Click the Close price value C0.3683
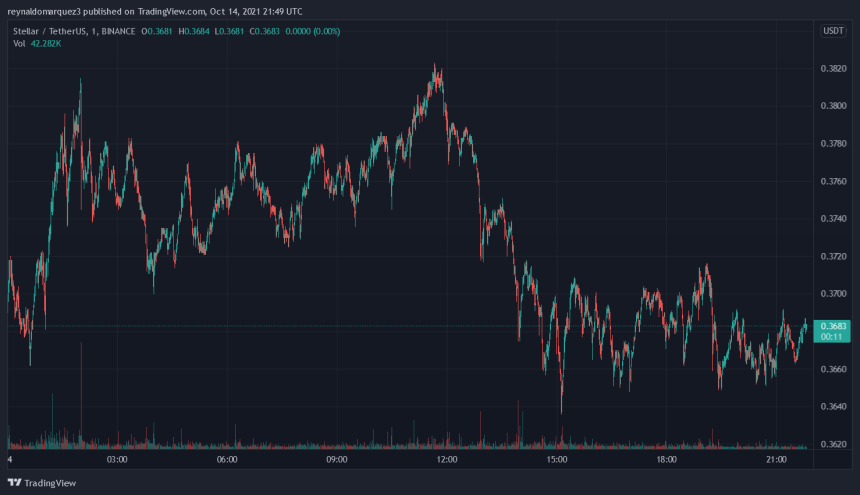 (x=275, y=31)
